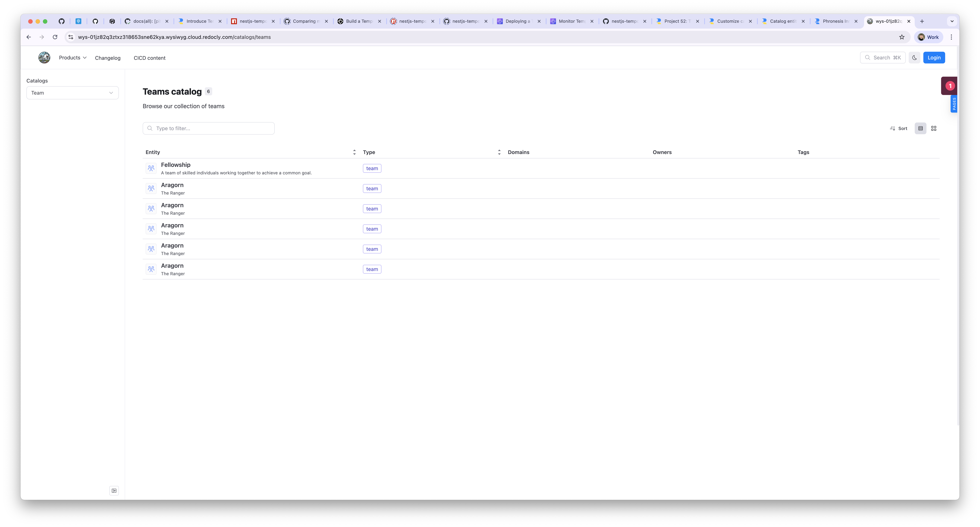The width and height of the screenshot is (980, 527).
Task: Open the red notification badge showing 1
Action: (950, 86)
